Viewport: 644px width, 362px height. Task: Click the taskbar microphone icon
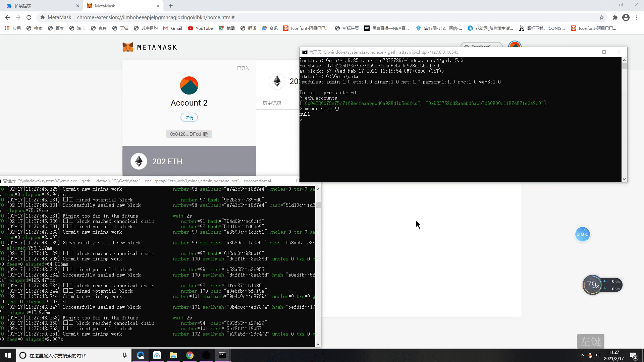[x=124, y=355]
